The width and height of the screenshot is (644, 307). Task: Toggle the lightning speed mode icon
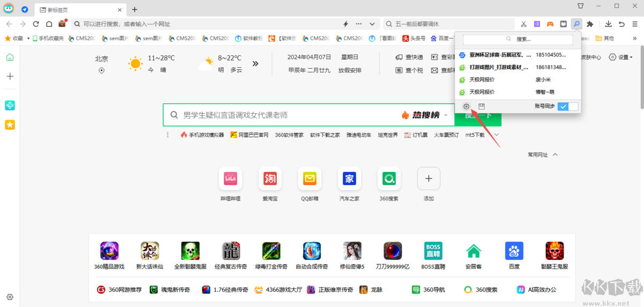[x=346, y=24]
